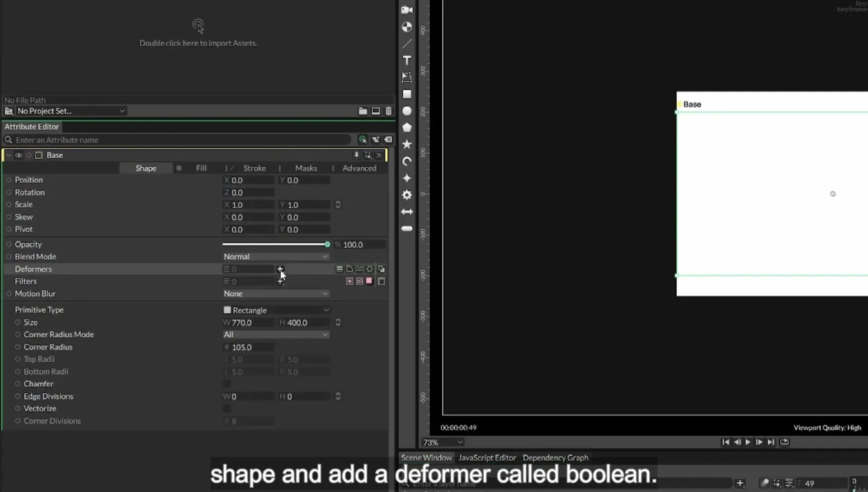This screenshot has width=868, height=492.
Task: Open the 73% viewport zoom dropdown
Action: tap(443, 442)
